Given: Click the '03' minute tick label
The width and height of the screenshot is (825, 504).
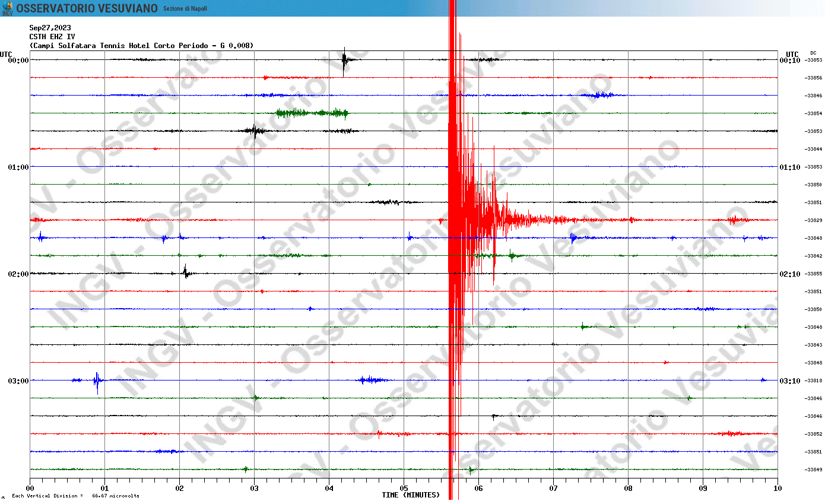Looking at the screenshot, I should 254,489.
